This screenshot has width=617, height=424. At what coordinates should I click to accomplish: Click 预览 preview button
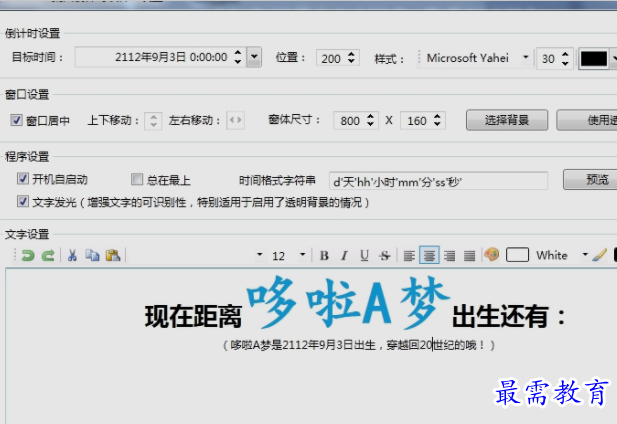coord(590,180)
